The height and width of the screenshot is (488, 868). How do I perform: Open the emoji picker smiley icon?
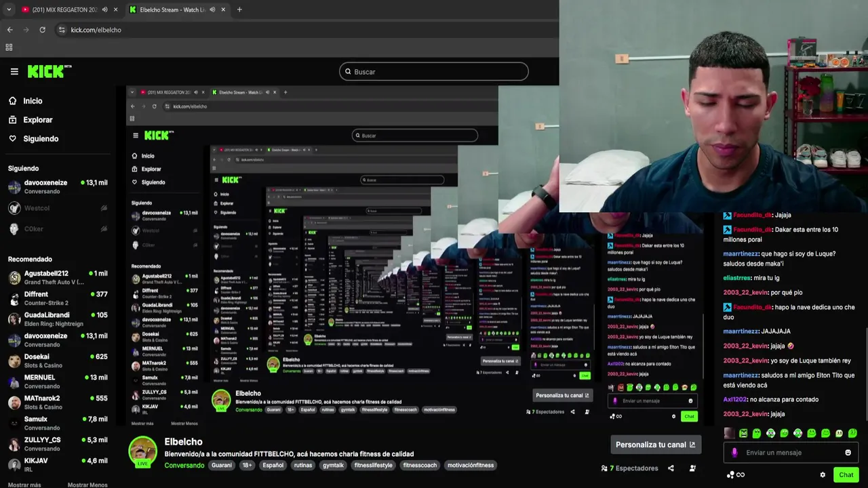848,453
